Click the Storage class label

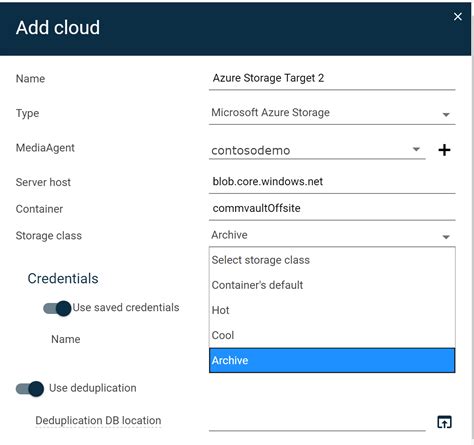pos(49,236)
